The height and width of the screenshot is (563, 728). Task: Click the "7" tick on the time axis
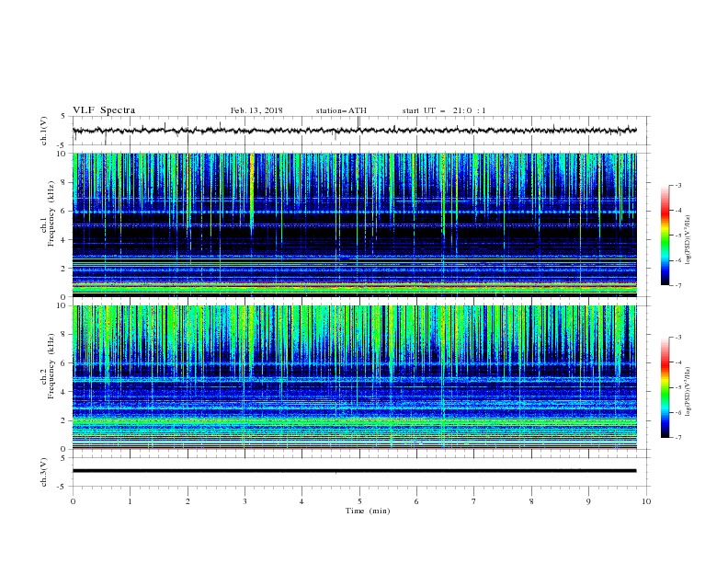[474, 501]
